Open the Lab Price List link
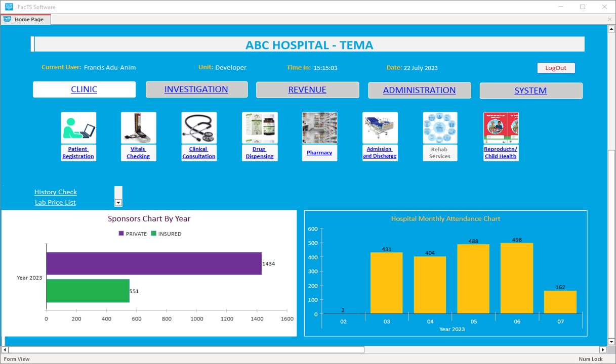616x364 pixels. [x=55, y=203]
